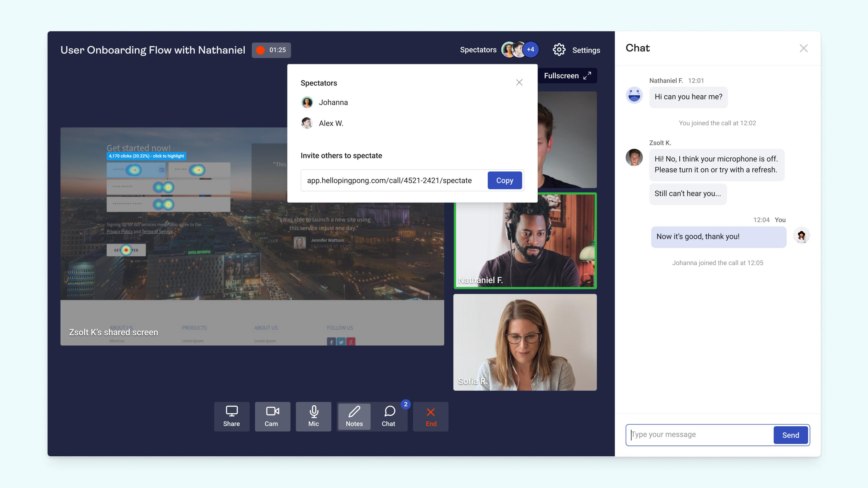Screen dimensions: 868x488
Task: Click Send to submit chat message
Action: (791, 435)
